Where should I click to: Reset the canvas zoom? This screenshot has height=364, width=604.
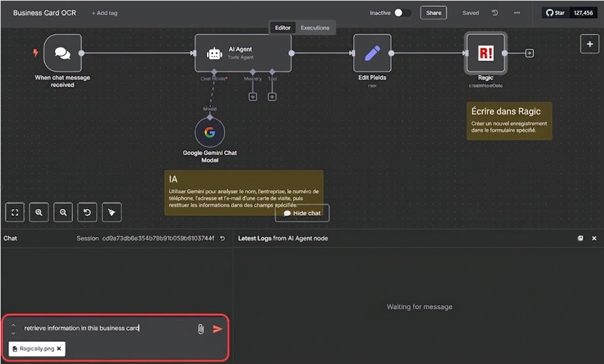coord(87,212)
